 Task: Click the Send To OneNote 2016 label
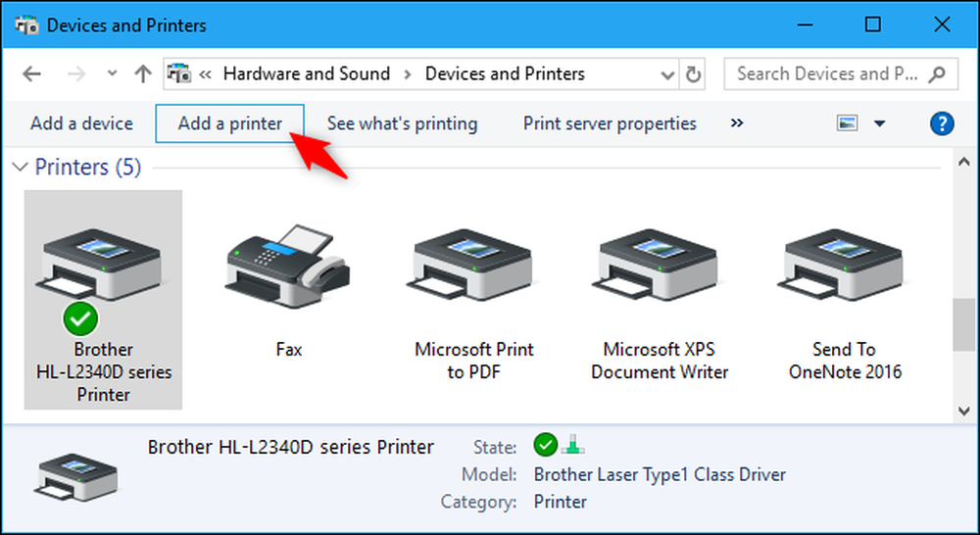click(845, 361)
